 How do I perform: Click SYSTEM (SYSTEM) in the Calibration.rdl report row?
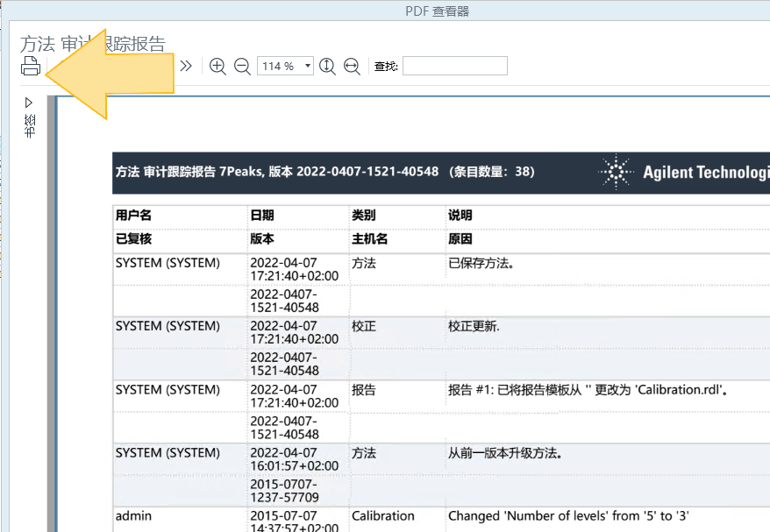[168, 390]
